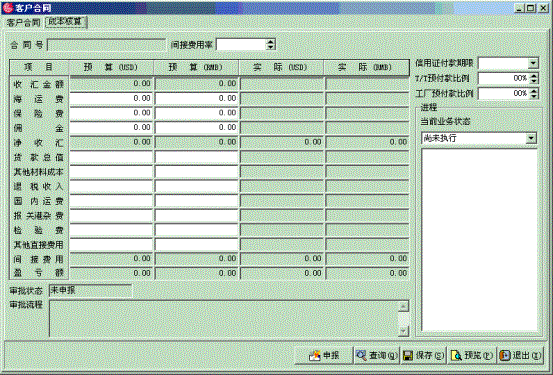Click the 货款总值 budget USD field
The height and width of the screenshot is (375, 553).
(x=111, y=157)
